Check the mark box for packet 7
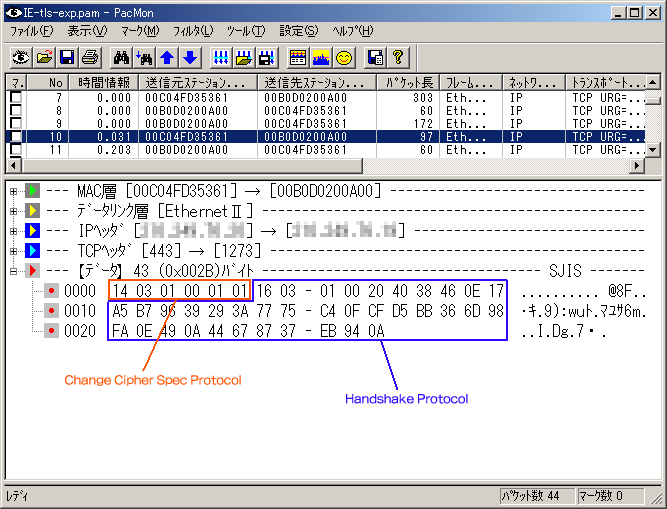The image size is (667, 509). pos(15,97)
